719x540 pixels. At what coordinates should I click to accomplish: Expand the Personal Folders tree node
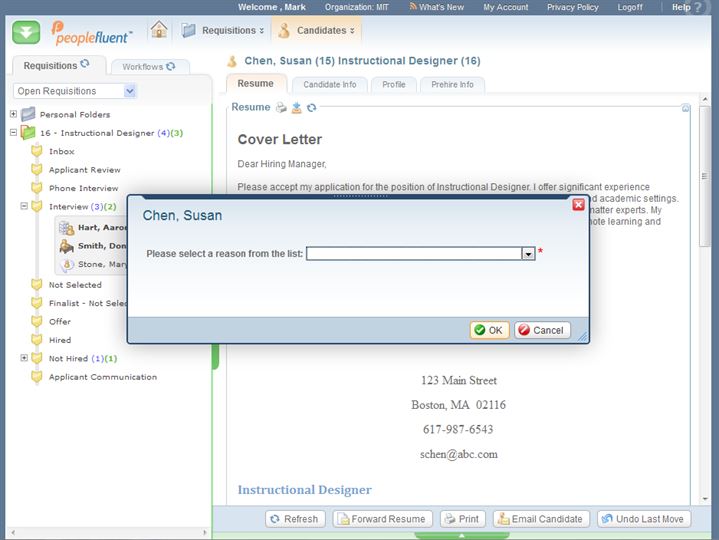pyautogui.click(x=13, y=114)
